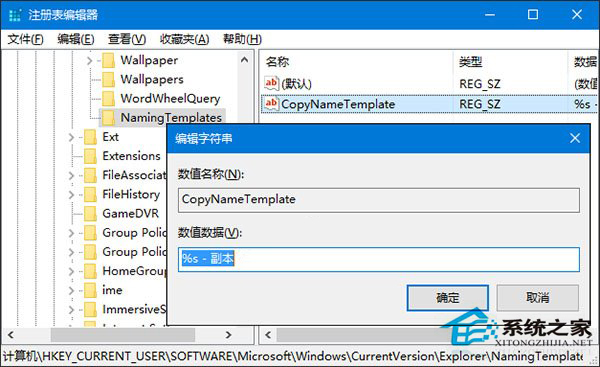Select the WordWheelQuery tree item text
The width and height of the screenshot is (600, 367).
(170, 99)
